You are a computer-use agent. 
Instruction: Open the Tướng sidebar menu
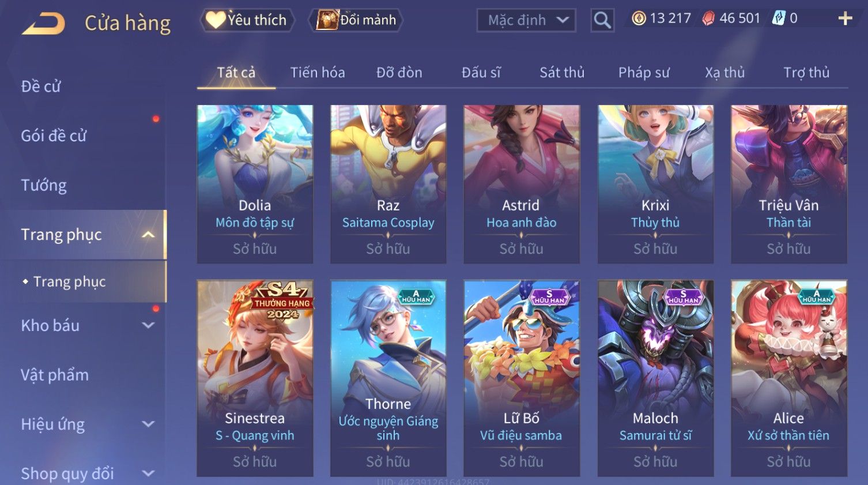pyautogui.click(x=44, y=185)
